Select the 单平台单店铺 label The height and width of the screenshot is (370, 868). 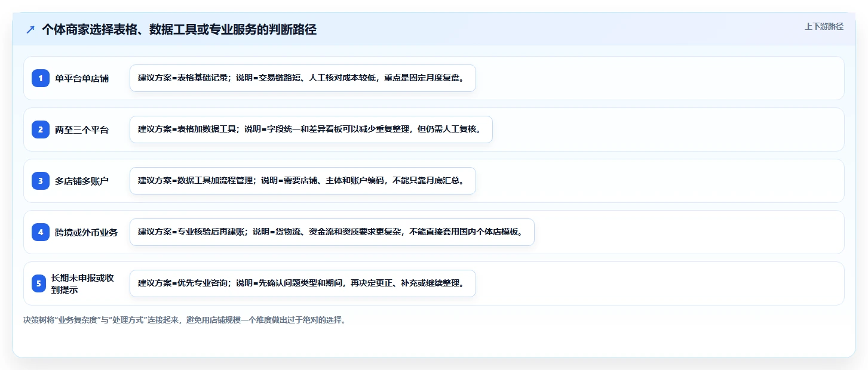tap(82, 78)
